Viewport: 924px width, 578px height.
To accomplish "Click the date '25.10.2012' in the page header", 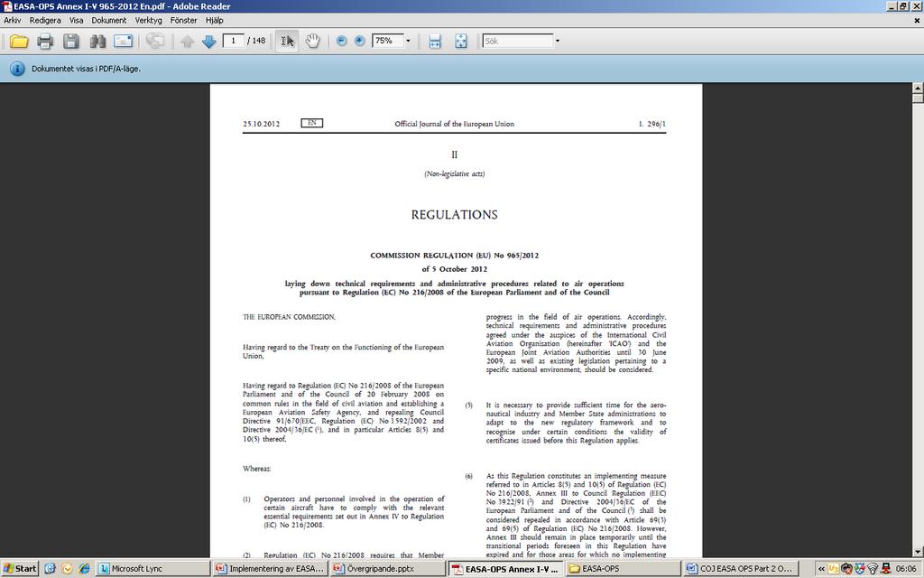I will click(x=261, y=124).
